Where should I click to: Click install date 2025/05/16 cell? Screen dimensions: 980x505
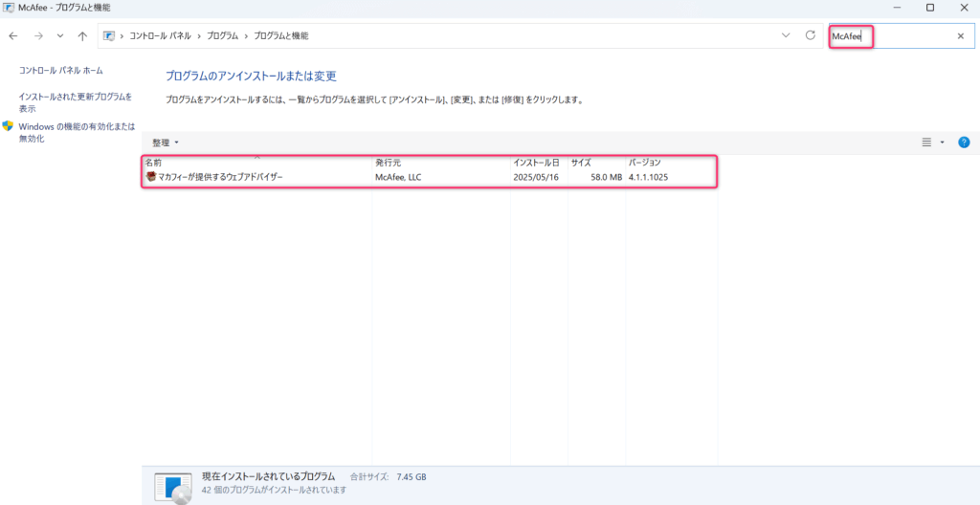click(536, 178)
